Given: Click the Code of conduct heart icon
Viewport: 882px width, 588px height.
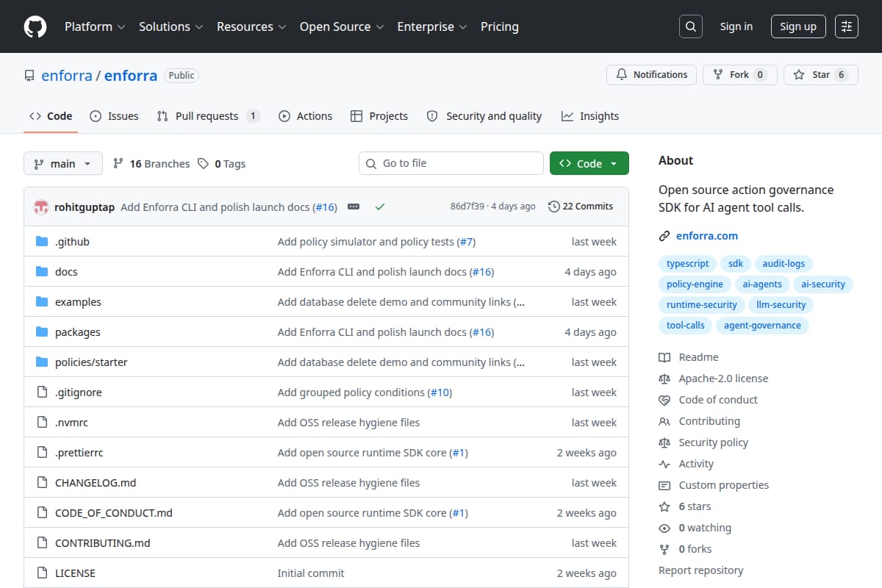Looking at the screenshot, I should [x=664, y=400].
